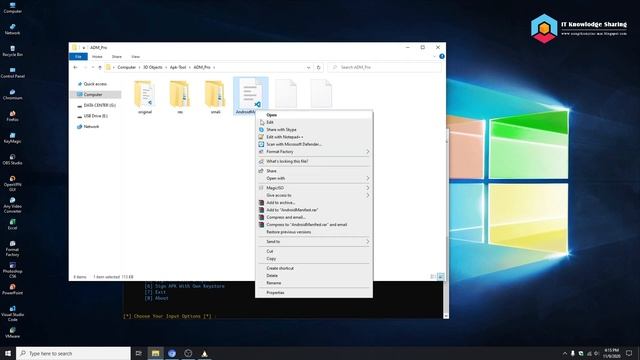
Task: Open Control Panel desktop shortcut
Action: tap(13, 73)
